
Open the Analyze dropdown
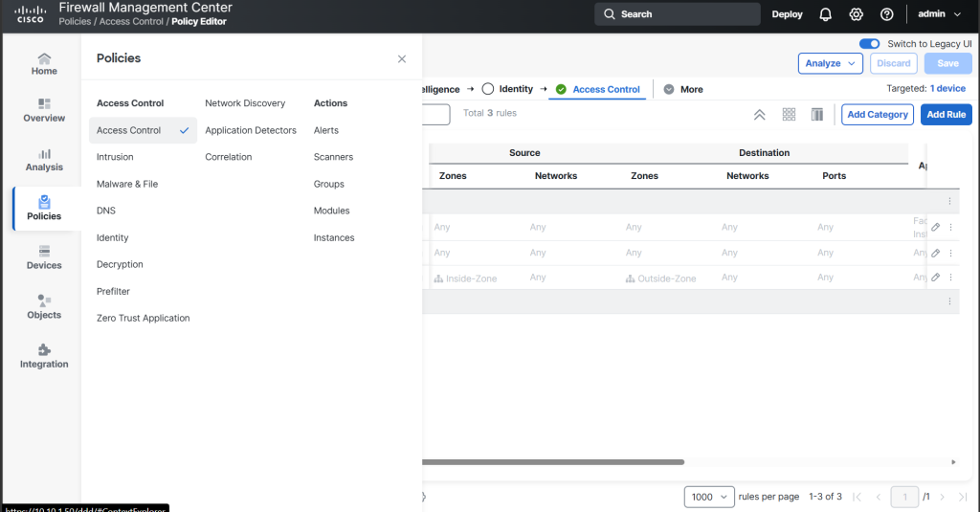tap(830, 63)
